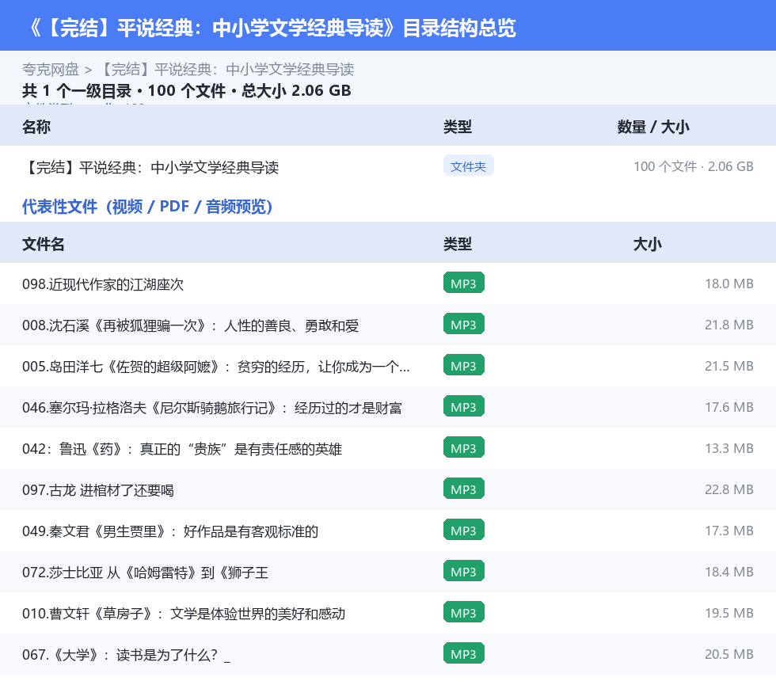
Task: Click MP3 badge in the 067.《大学》 row
Action: point(464,653)
